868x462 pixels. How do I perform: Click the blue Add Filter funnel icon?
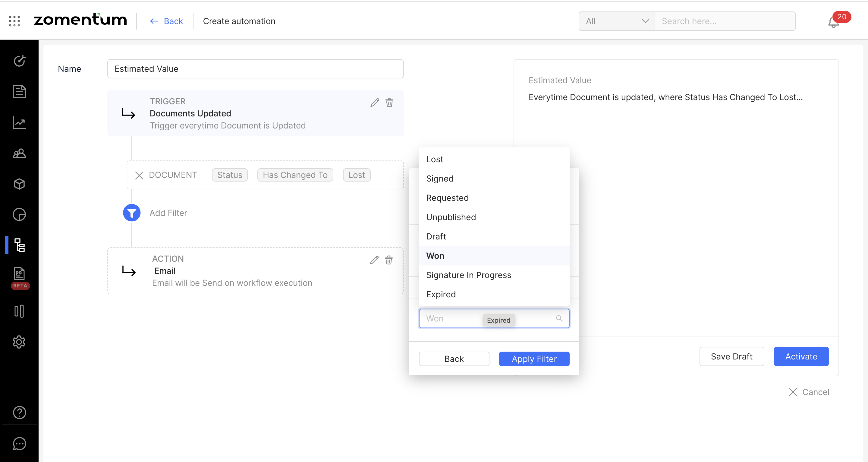[x=131, y=213]
